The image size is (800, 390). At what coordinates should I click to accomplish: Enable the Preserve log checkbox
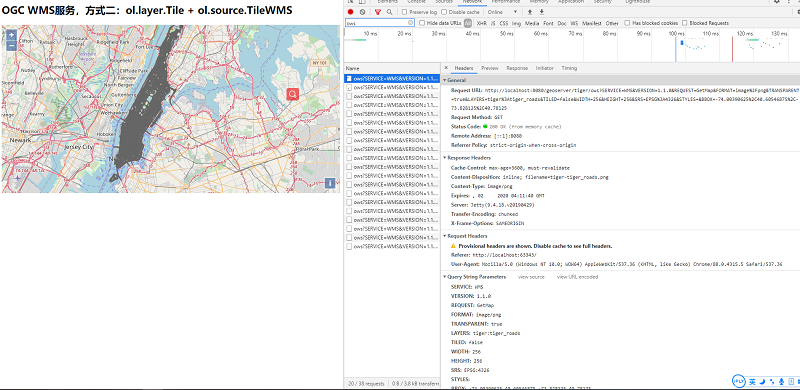404,12
